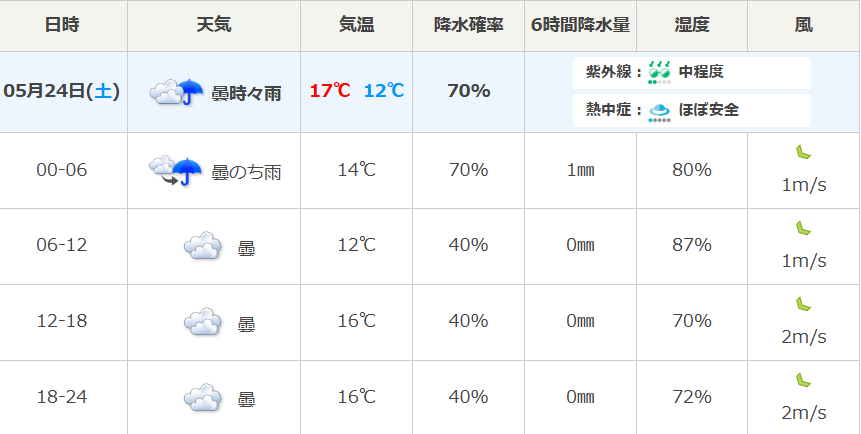Click the wind direction arrow for 18-24

[x=803, y=380]
